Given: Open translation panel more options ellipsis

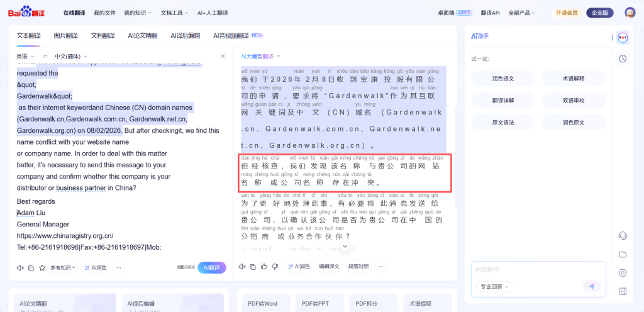Looking at the screenshot, I should (380, 267).
